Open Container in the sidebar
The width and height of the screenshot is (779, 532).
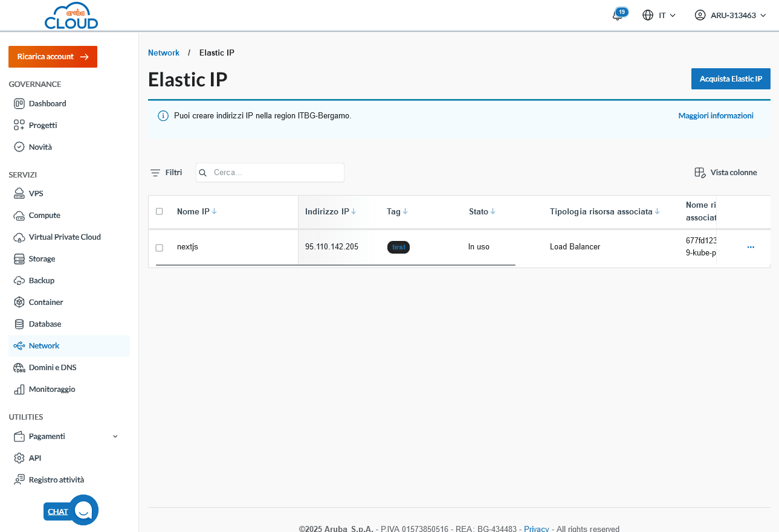point(46,303)
